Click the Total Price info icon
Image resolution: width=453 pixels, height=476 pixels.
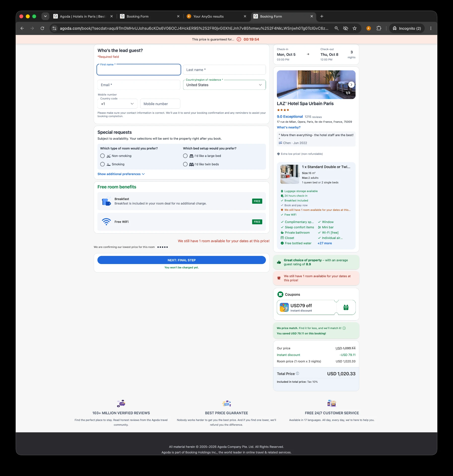[x=297, y=373]
